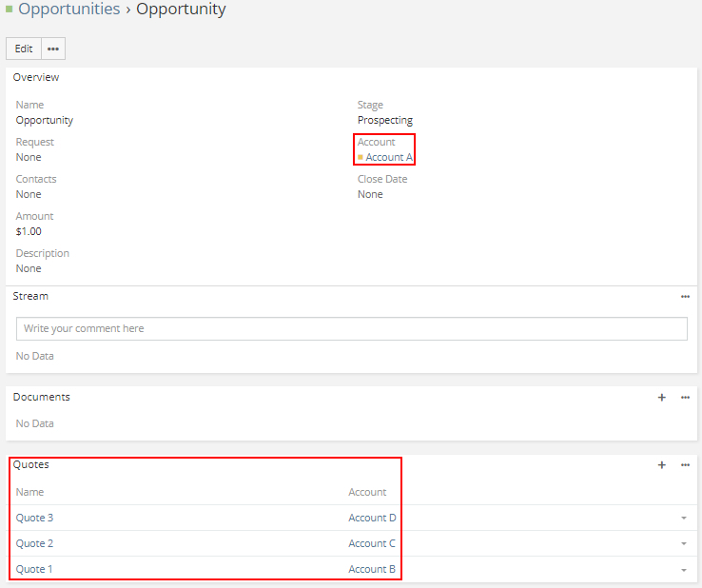702x588 pixels.
Task: Open the Account A link
Action: point(389,157)
